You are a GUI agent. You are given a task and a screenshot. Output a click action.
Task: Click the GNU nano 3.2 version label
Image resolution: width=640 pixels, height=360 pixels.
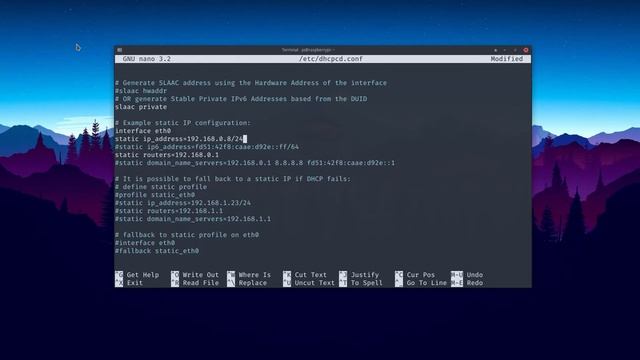pos(147,59)
